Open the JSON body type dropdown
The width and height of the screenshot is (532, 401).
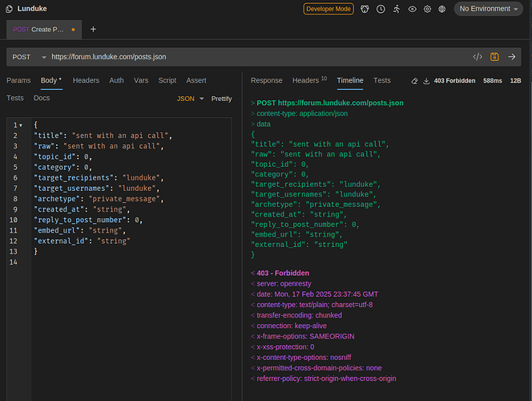(x=190, y=99)
